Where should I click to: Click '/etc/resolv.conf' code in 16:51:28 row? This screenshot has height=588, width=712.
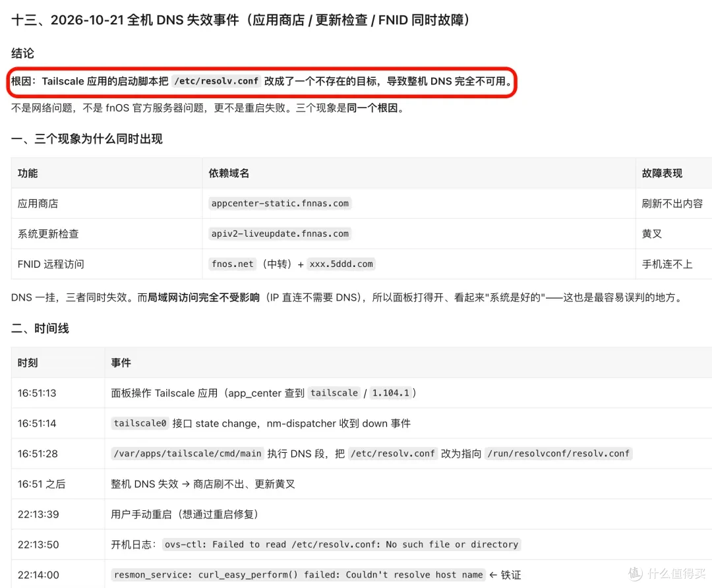click(x=393, y=454)
